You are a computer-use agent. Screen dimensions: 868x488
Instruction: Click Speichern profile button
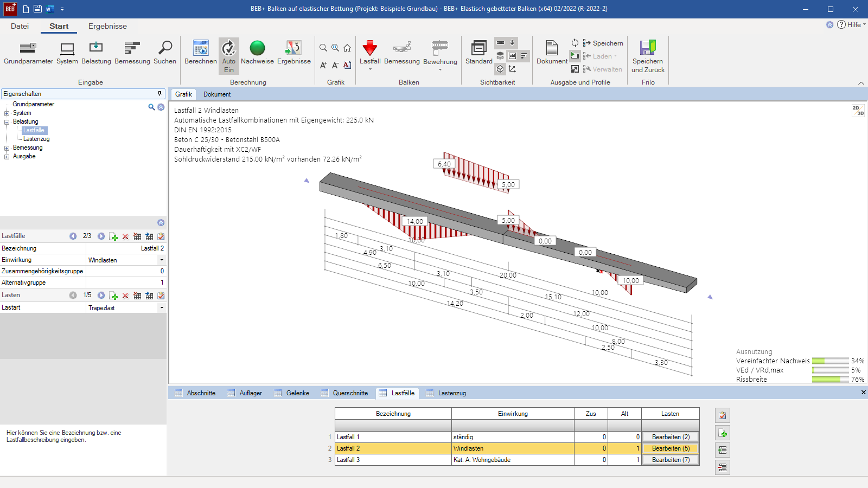(x=603, y=43)
